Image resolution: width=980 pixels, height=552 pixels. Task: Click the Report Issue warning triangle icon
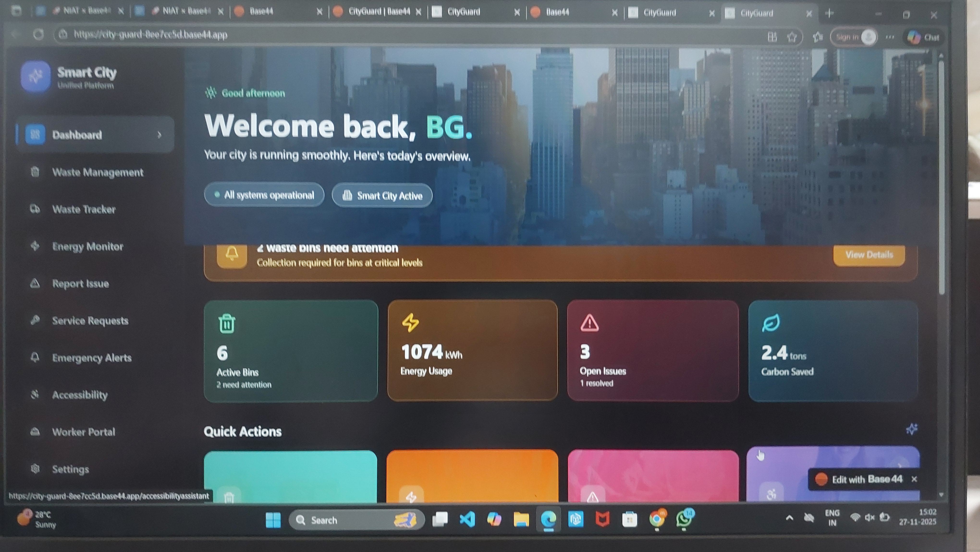pos(35,283)
